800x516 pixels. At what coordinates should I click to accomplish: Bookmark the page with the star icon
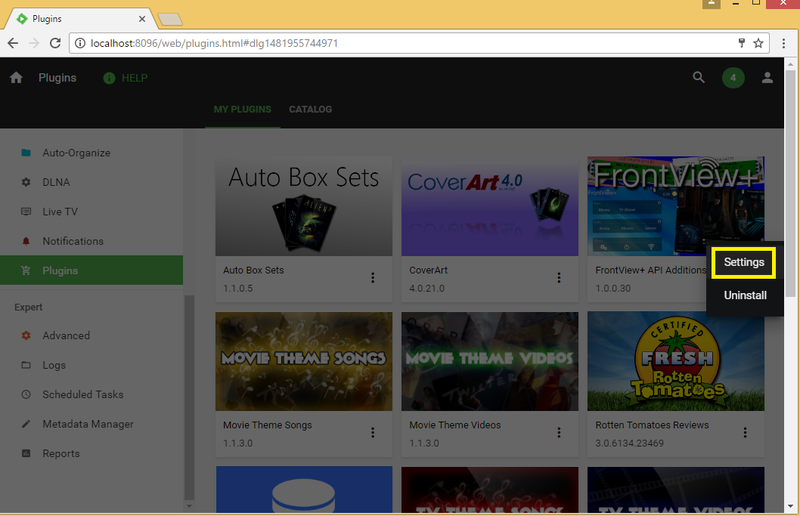758,43
